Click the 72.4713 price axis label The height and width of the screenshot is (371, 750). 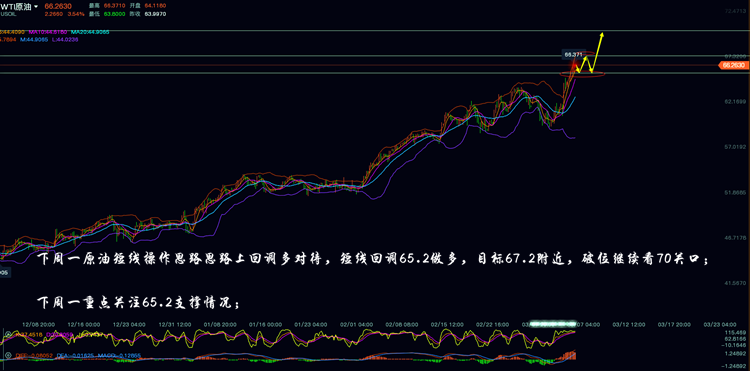click(736, 11)
